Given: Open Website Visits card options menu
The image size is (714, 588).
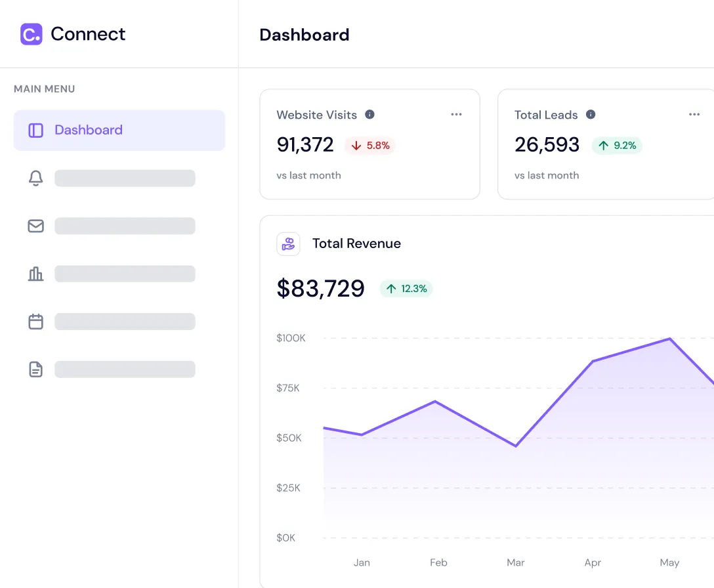Looking at the screenshot, I should 456,115.
